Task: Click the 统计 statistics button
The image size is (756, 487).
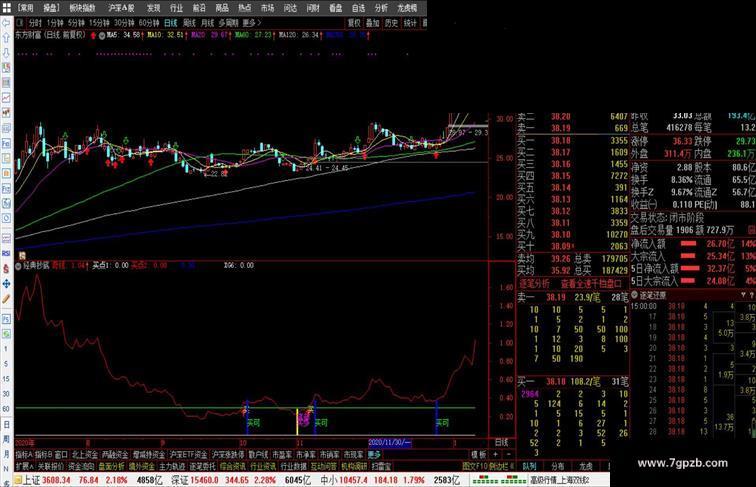Action: pos(410,23)
